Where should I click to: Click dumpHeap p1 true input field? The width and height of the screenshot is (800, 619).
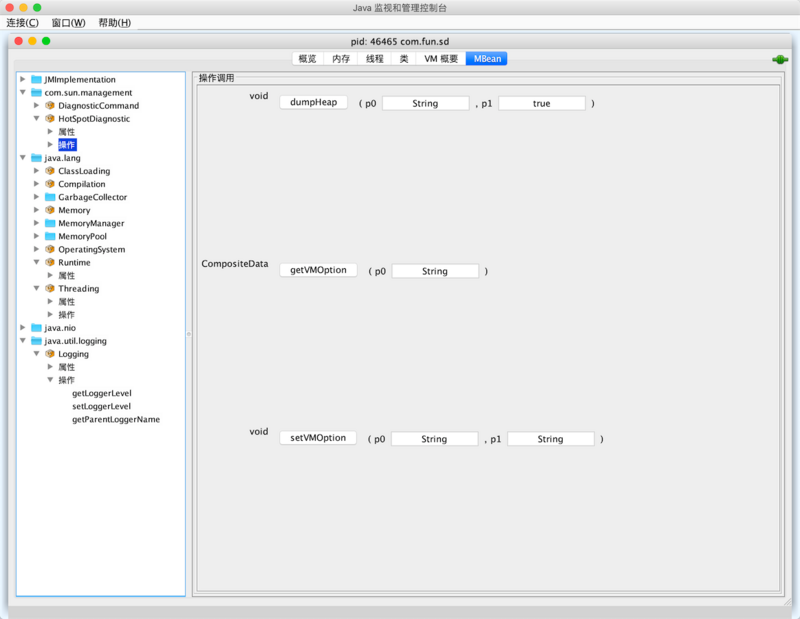tap(542, 104)
